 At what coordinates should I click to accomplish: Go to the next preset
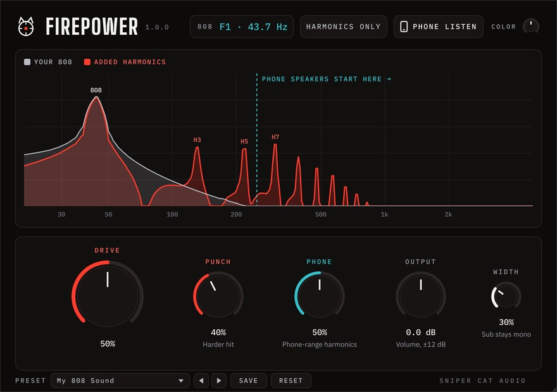[219, 381]
